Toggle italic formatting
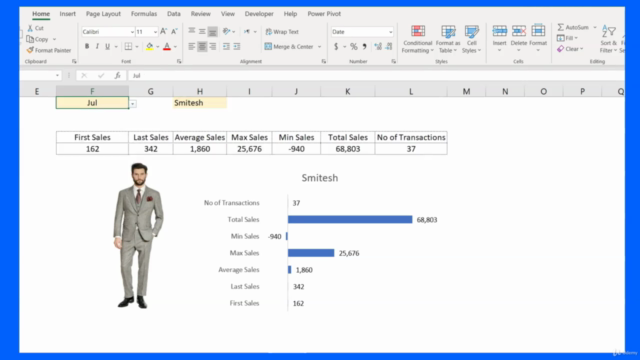Image resolution: width=640 pixels, height=360 pixels. tap(97, 47)
